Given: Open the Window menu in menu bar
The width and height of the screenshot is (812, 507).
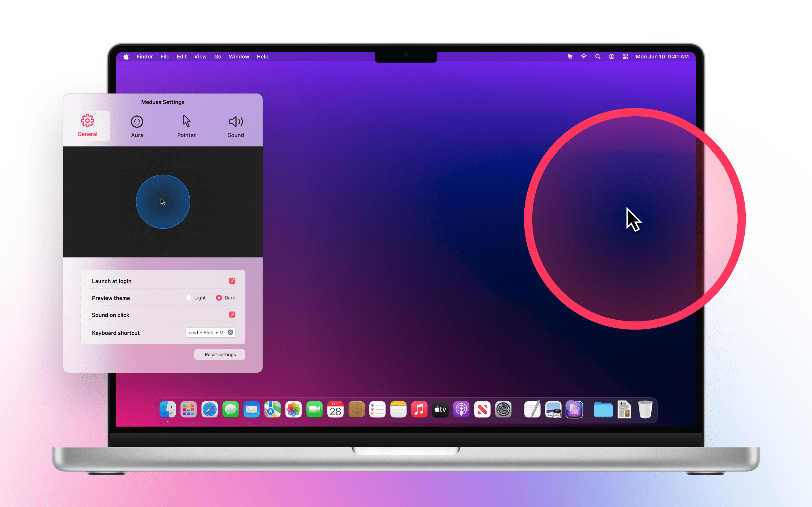Looking at the screenshot, I should pyautogui.click(x=239, y=57).
